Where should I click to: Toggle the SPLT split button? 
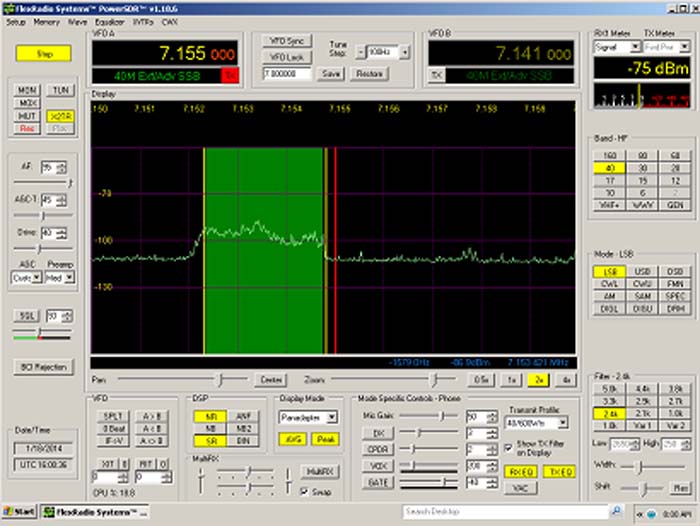113,416
